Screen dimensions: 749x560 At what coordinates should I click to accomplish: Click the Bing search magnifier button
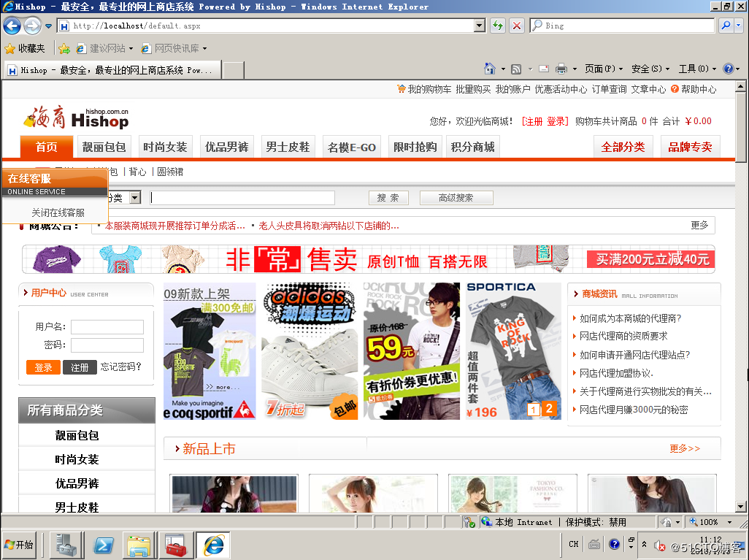tap(726, 26)
